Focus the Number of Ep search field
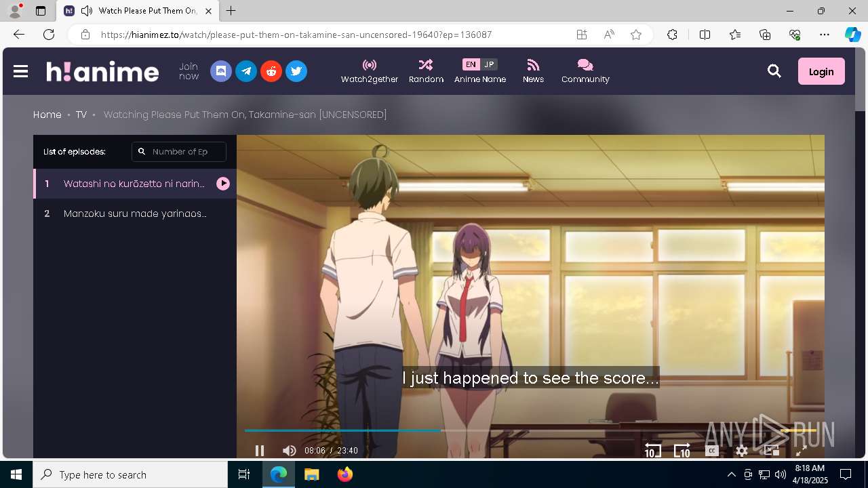 [179, 152]
